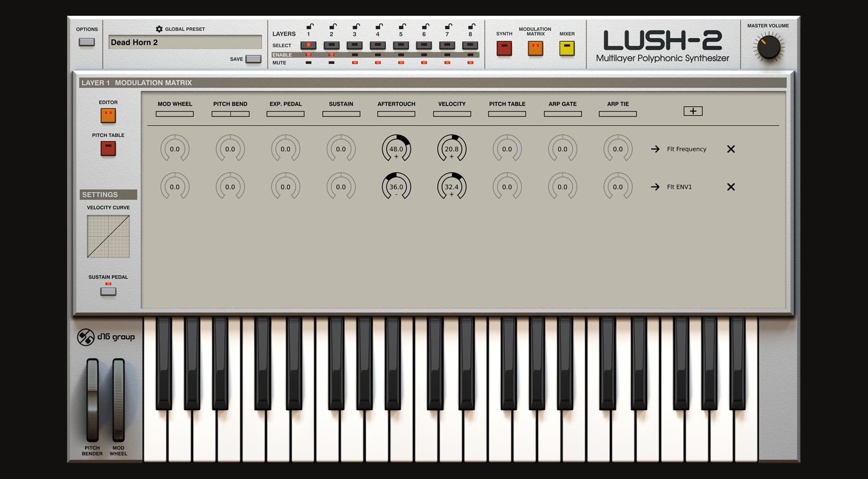Click the Aftertouch knob reading 36.0
Screen dimensions: 868x479
(x=396, y=187)
